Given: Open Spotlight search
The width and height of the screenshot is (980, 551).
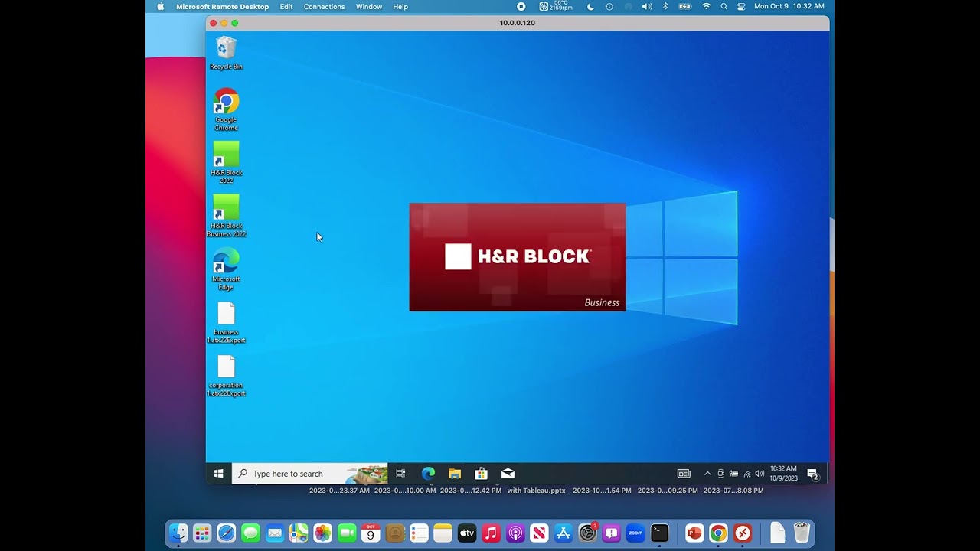Looking at the screenshot, I should click(x=724, y=6).
